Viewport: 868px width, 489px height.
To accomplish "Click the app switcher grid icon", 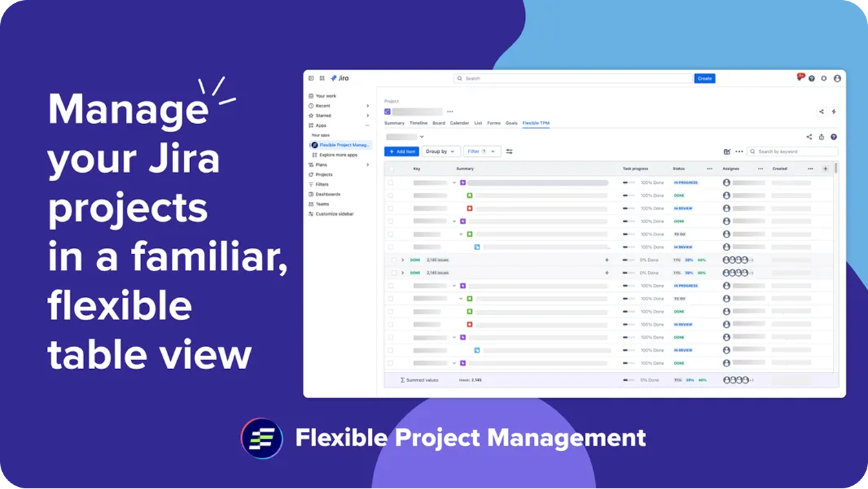I will click(311, 79).
